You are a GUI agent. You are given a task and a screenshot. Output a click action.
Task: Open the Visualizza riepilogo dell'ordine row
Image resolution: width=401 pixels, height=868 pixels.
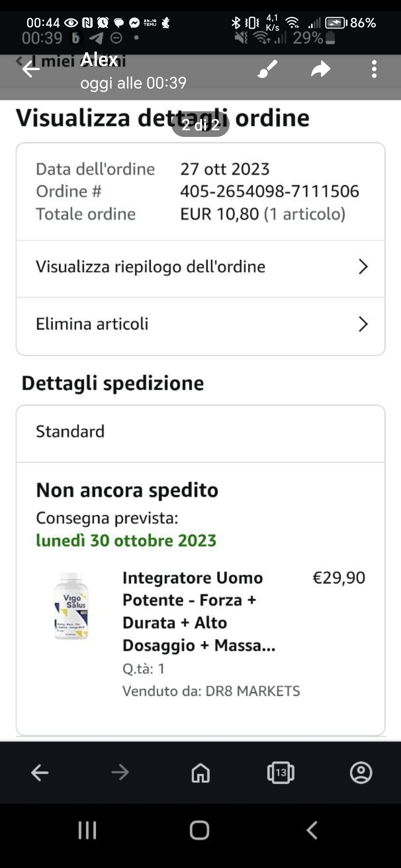[150, 267]
